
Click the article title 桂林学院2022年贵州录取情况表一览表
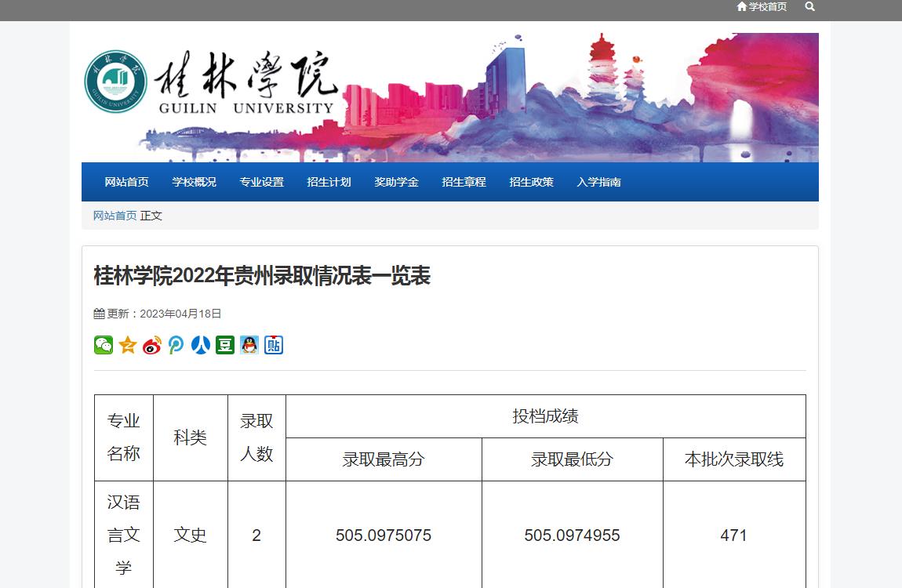click(262, 276)
